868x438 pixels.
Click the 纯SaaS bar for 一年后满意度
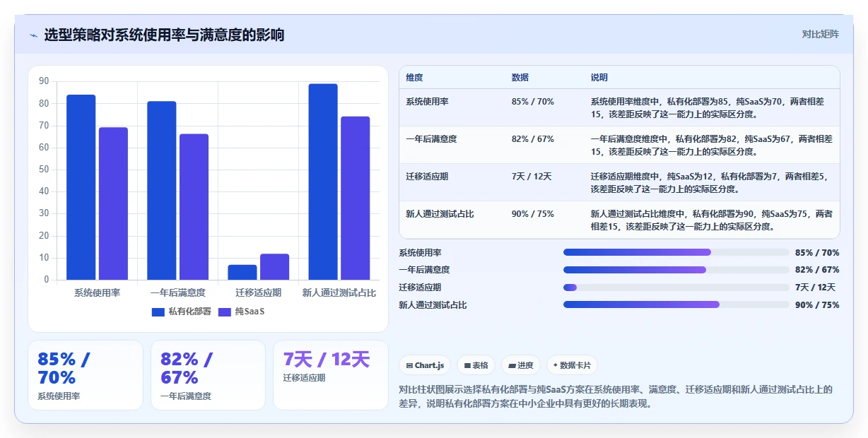[x=194, y=207]
